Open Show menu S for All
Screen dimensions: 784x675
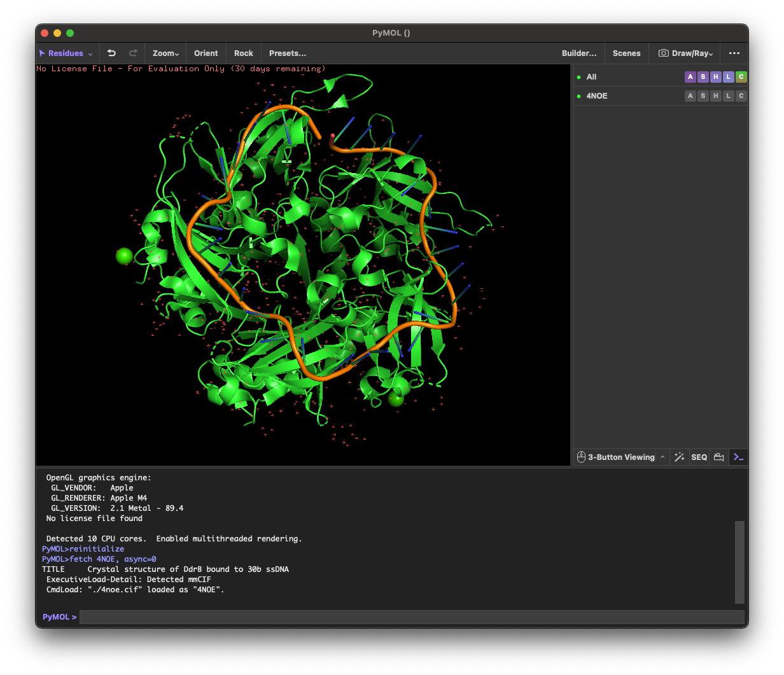tap(703, 76)
